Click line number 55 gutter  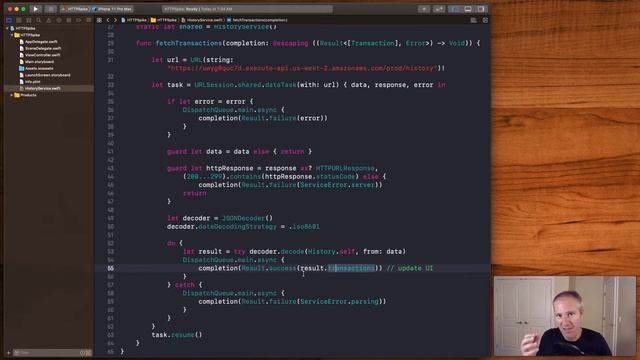[x=111, y=268]
